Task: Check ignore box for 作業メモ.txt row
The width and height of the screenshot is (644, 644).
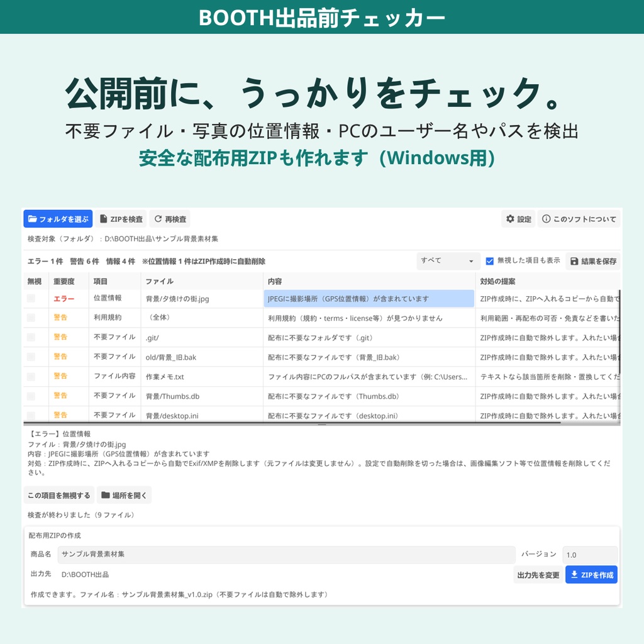Action: point(31,377)
